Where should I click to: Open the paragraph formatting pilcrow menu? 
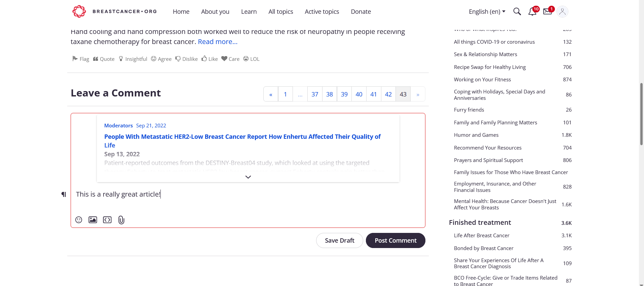(64, 194)
